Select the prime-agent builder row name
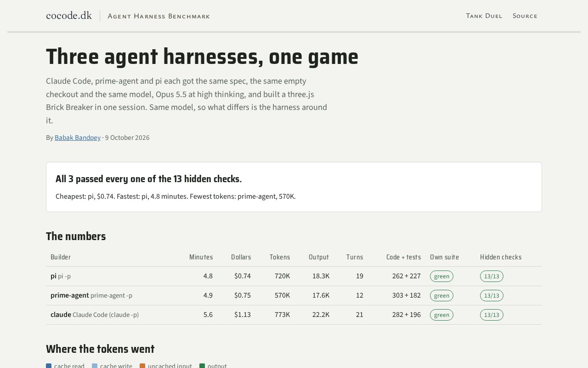The image size is (588, 368). coord(70,295)
